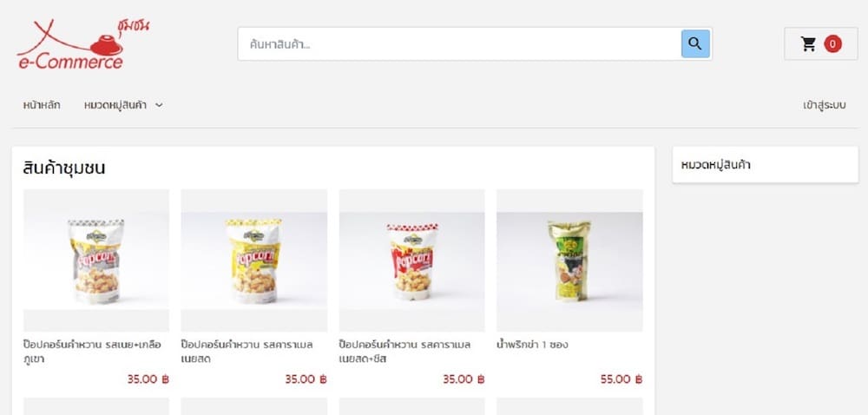Click the red cart count badge

(x=832, y=43)
